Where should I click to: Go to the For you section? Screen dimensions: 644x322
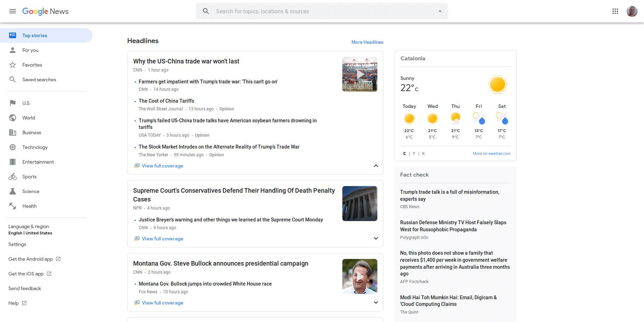[30, 50]
